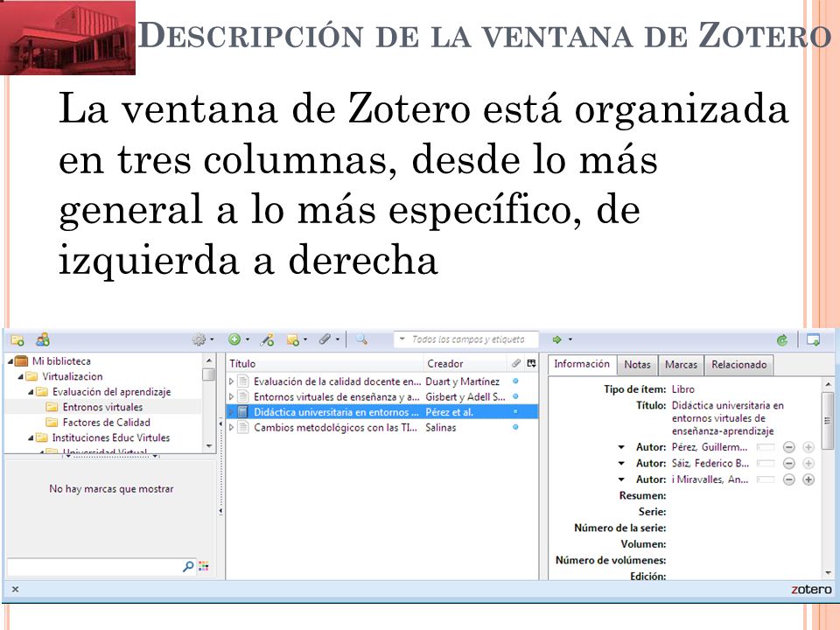Open the column picker icon

531,363
